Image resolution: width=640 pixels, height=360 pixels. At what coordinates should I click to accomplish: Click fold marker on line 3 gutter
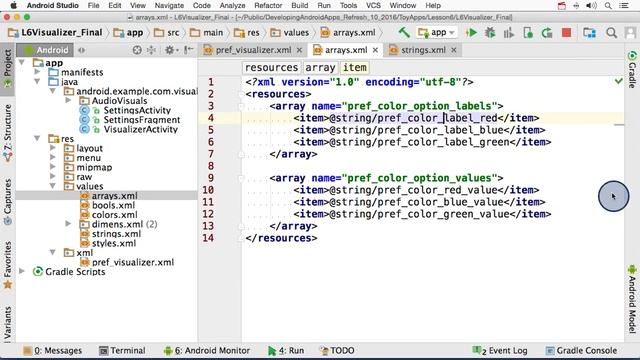[x=241, y=106]
